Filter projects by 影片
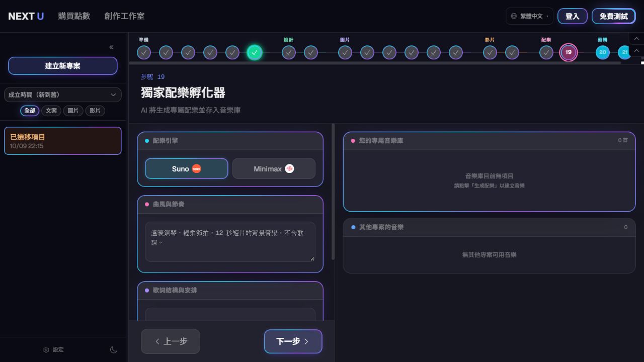Screen dimensions: 644x362 (95, 111)
